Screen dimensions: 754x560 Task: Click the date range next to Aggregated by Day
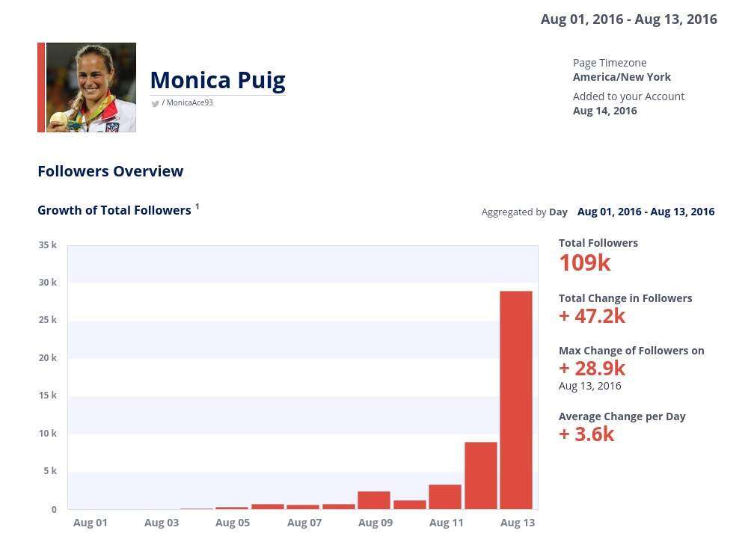point(646,212)
